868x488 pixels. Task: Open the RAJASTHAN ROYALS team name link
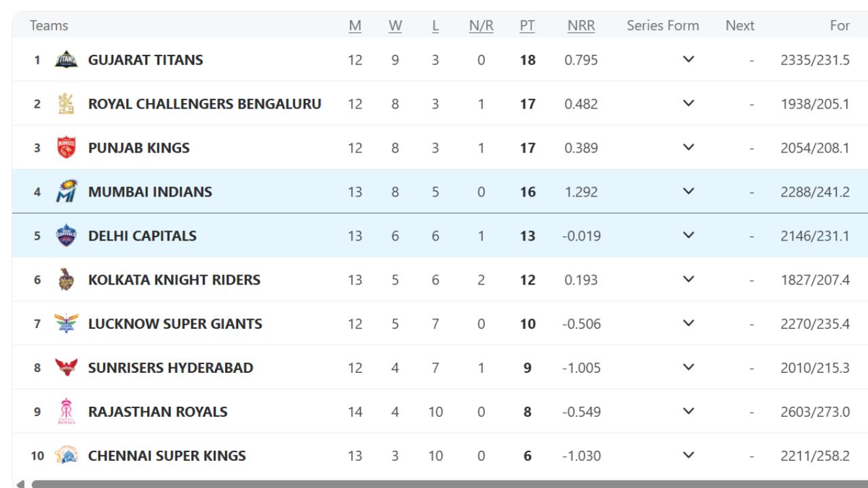tap(158, 411)
